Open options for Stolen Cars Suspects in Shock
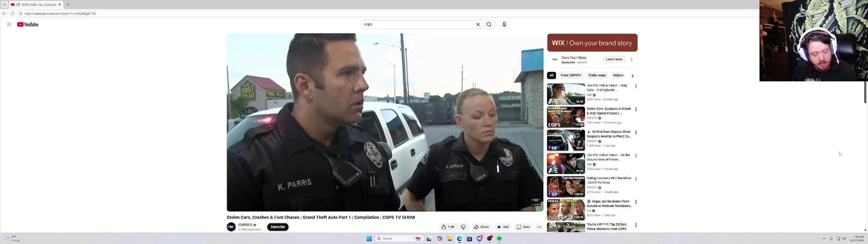 pyautogui.click(x=636, y=109)
